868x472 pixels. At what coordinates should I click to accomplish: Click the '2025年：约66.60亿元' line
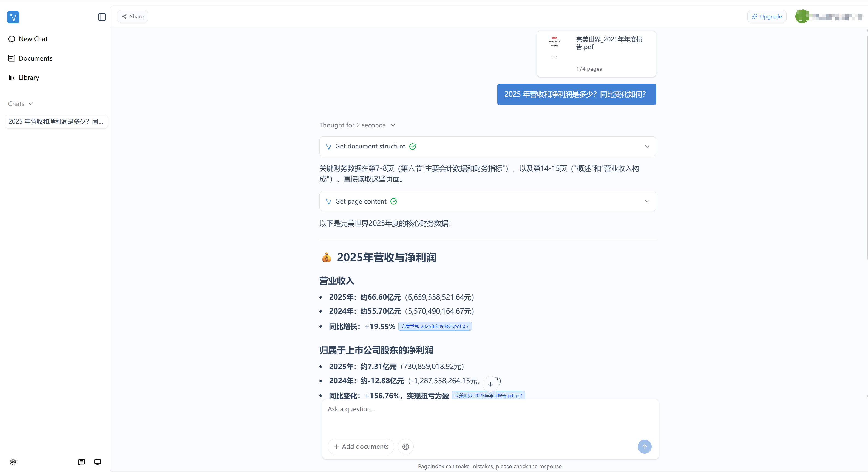[x=401, y=297]
